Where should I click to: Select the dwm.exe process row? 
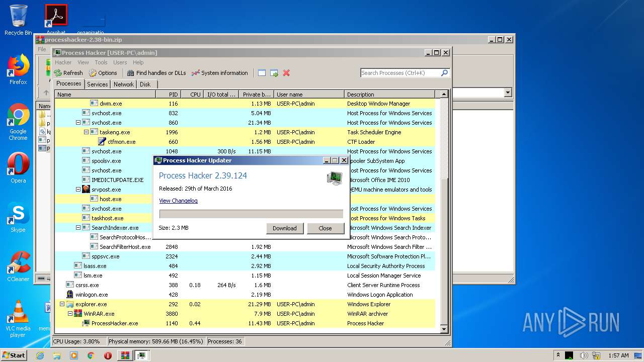pos(245,104)
